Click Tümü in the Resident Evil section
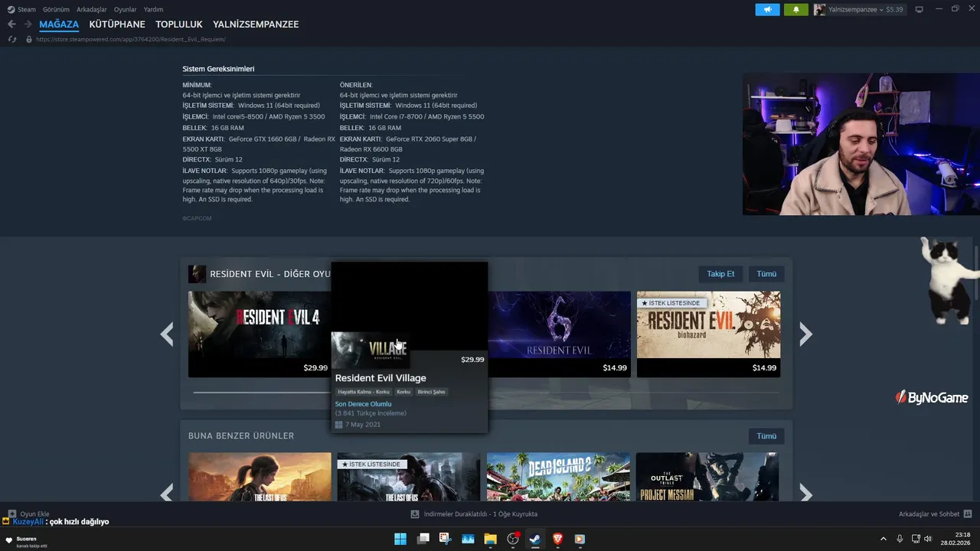The height and width of the screenshot is (551, 980). tap(766, 274)
